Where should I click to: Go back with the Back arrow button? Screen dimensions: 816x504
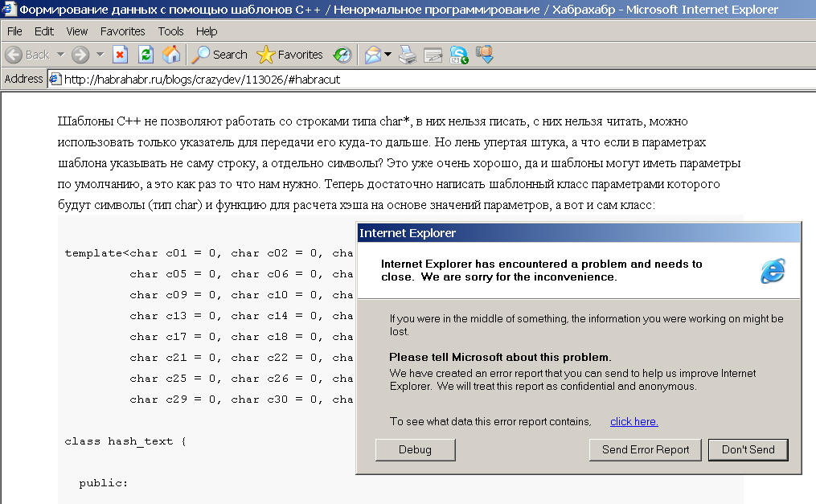pyautogui.click(x=27, y=55)
